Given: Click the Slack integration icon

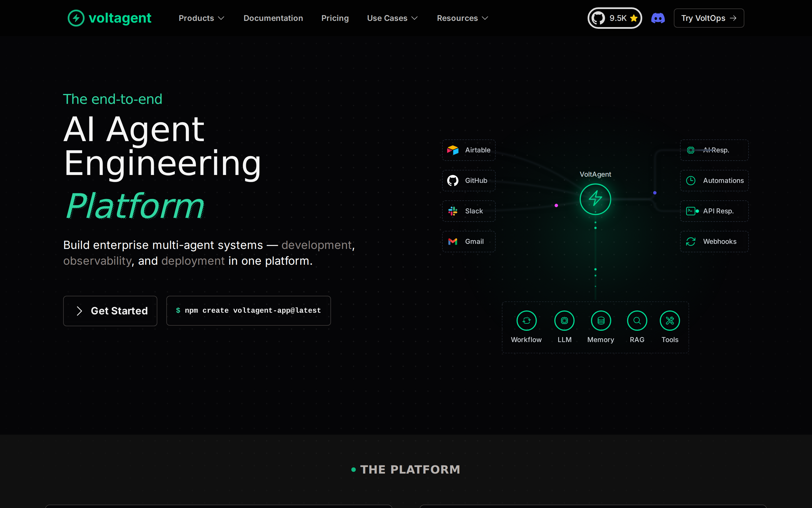Looking at the screenshot, I should pyautogui.click(x=453, y=211).
